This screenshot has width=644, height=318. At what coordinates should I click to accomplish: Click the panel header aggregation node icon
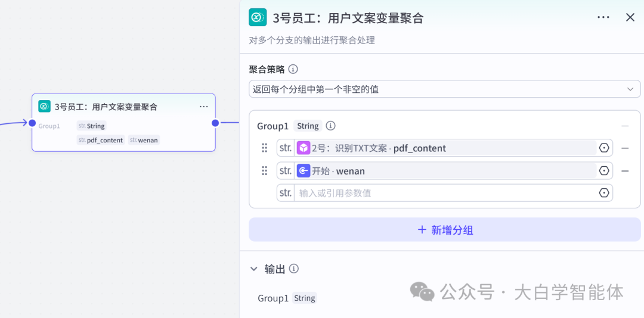[x=258, y=17]
